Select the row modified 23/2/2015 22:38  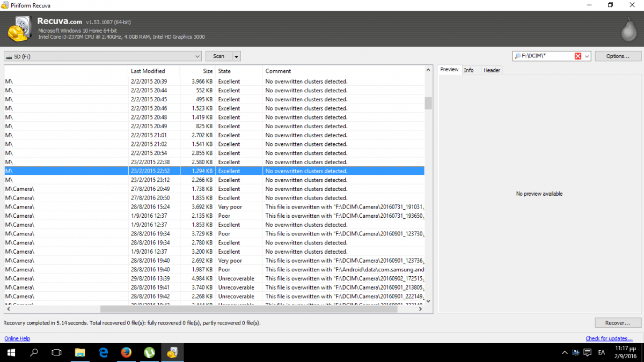214,162
